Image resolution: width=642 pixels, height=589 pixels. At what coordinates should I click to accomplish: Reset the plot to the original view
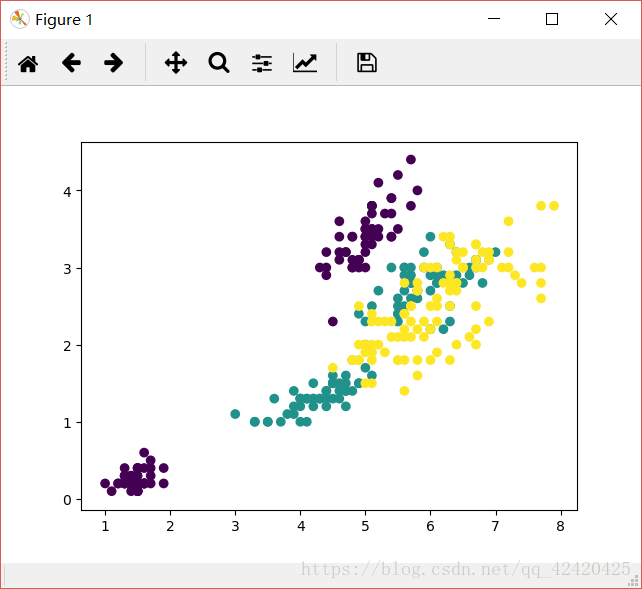coord(28,63)
